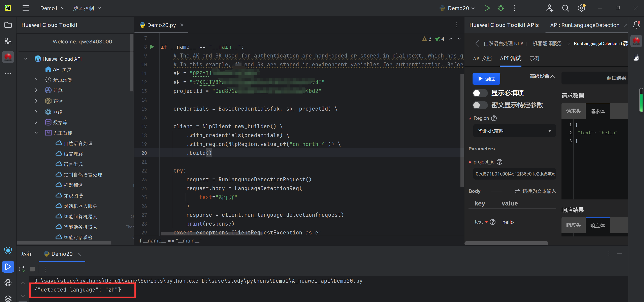644x302 pixels.
Task: Click the Rerun icon in run panel
Action: 22,269
